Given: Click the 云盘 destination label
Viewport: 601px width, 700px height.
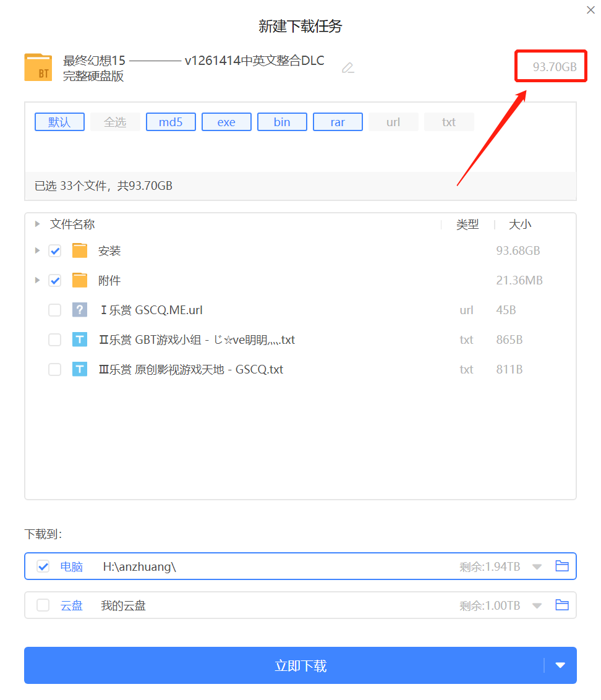Looking at the screenshot, I should pos(72,605).
